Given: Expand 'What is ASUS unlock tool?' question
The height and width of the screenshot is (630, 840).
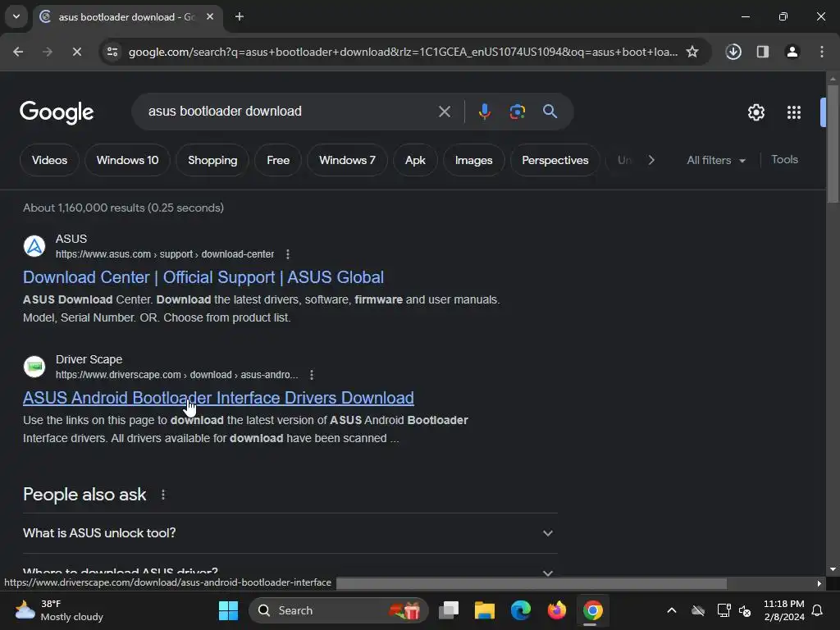Looking at the screenshot, I should click(x=290, y=533).
